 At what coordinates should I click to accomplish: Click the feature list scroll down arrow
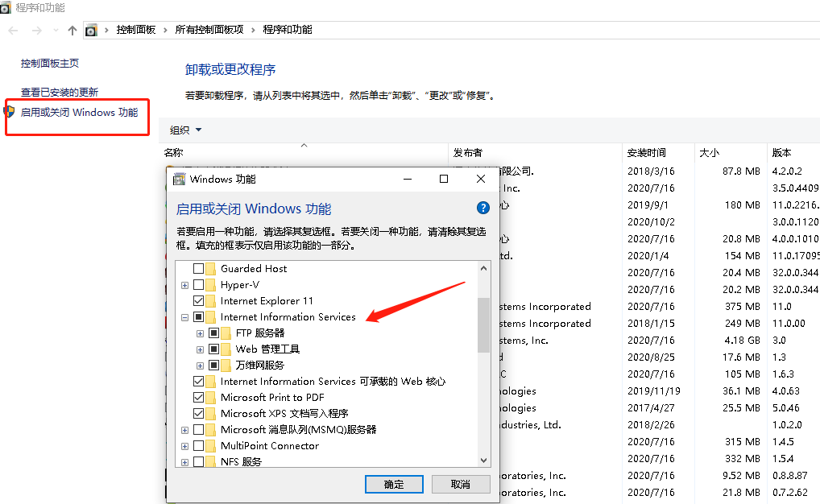483,460
